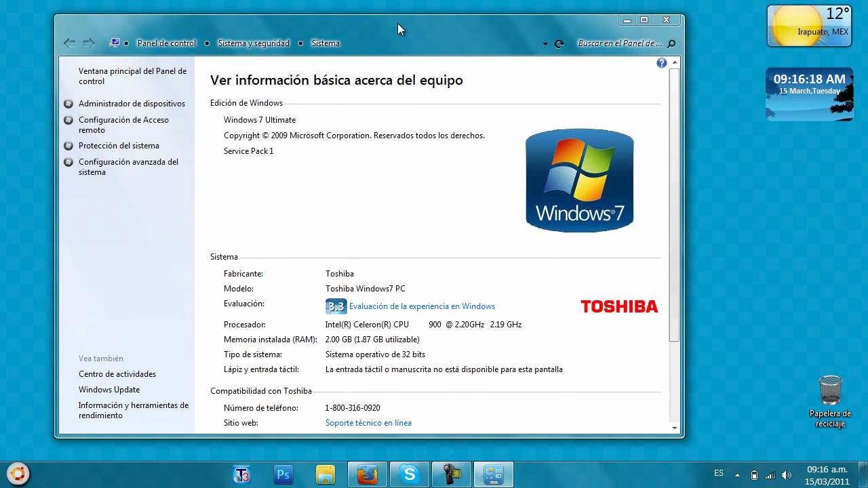Click shield icon beside Configuración de Acceso remoto
This screenshot has height=488, width=868.
68,120
